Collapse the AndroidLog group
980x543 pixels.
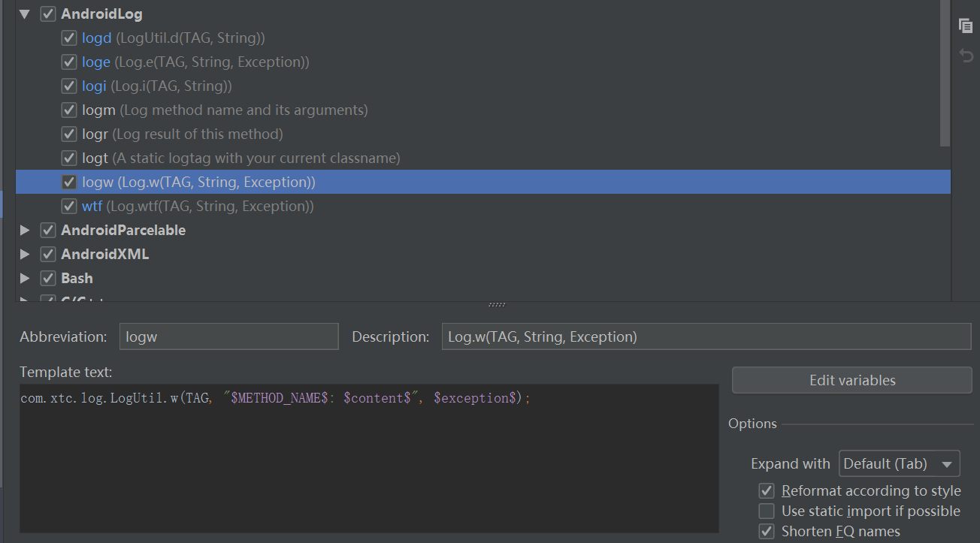pyautogui.click(x=24, y=13)
